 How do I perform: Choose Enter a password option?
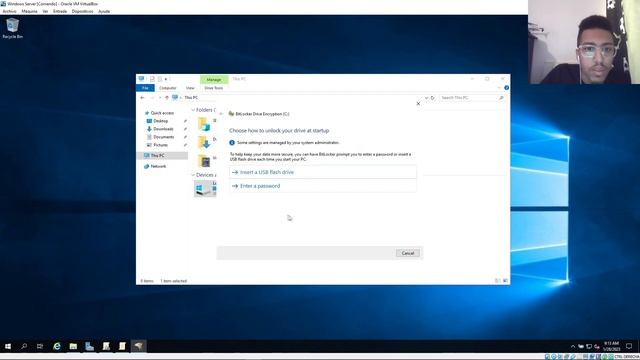(323, 186)
